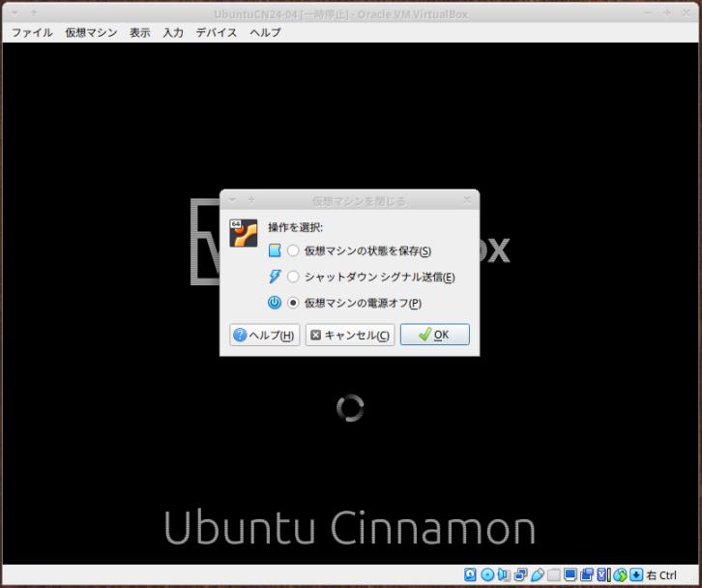Click the lightning bolt shutdown signal icon
702x588 pixels.
[275, 277]
